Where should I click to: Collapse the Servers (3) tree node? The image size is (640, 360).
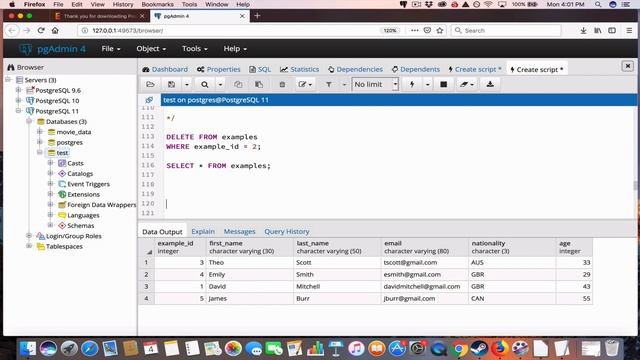8,80
